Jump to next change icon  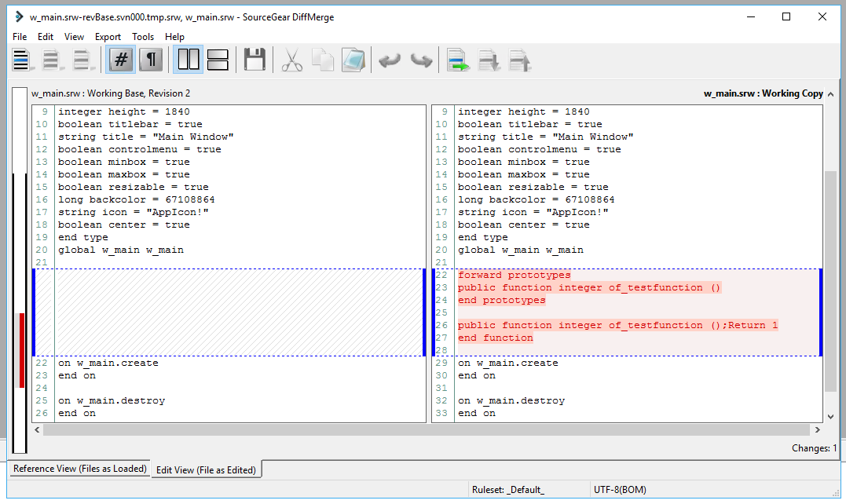(489, 60)
